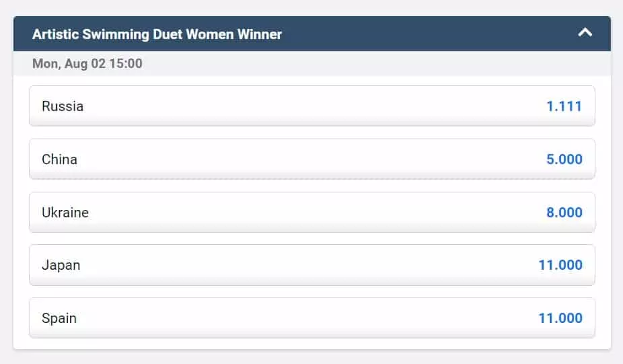Select the Ukraine country label
The width and height of the screenshot is (623, 364).
click(x=65, y=213)
